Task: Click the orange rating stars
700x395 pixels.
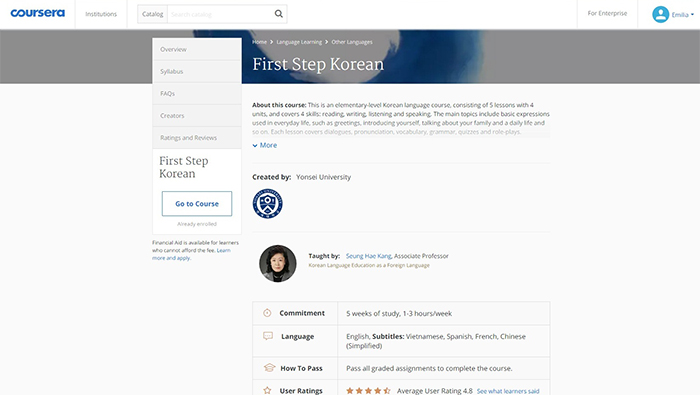Action: 368,391
